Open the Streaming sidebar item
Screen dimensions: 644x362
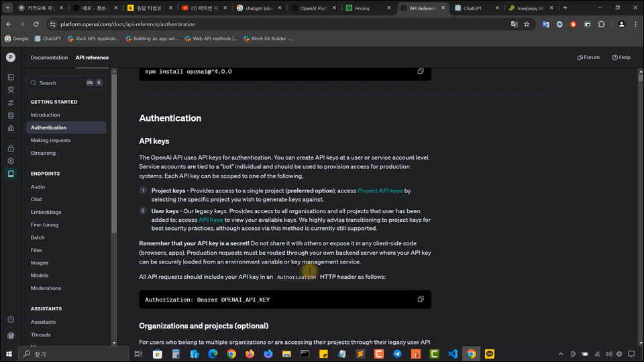pos(43,153)
